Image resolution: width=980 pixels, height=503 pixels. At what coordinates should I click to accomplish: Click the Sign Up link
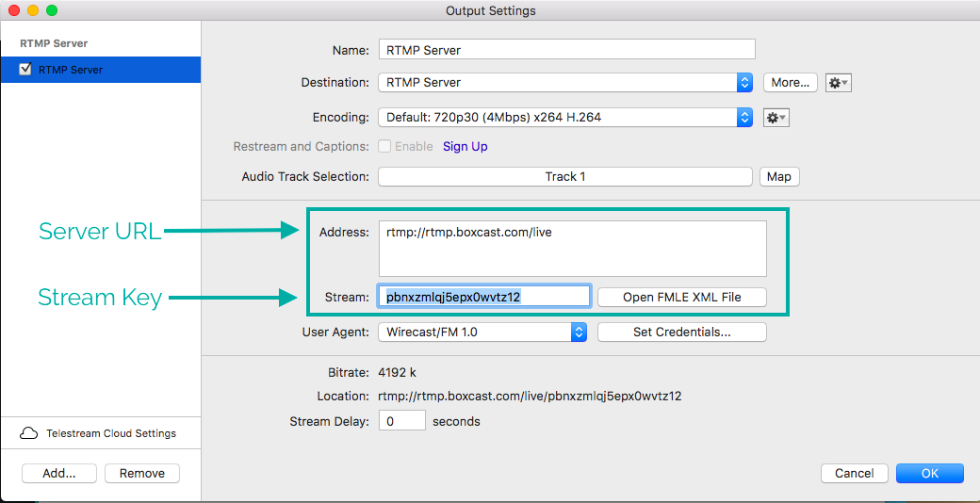tap(465, 147)
